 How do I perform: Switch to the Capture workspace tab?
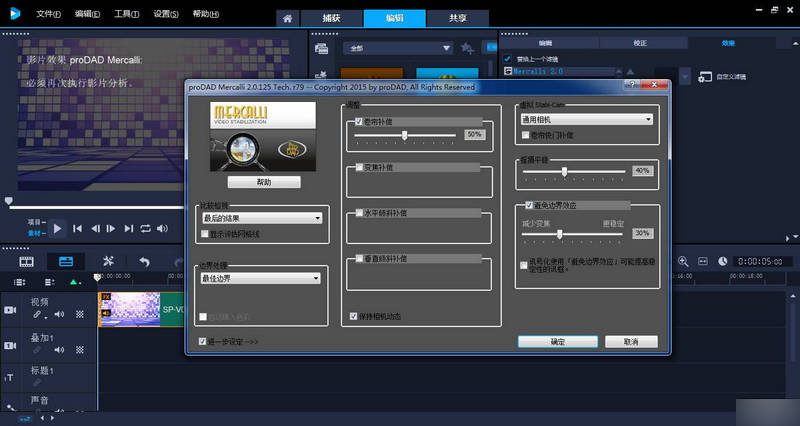coord(332,18)
